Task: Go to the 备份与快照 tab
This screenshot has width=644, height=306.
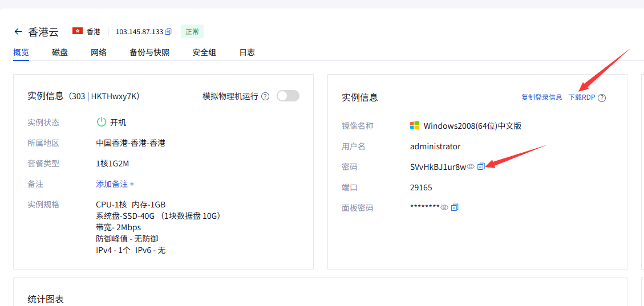Action: click(x=149, y=52)
